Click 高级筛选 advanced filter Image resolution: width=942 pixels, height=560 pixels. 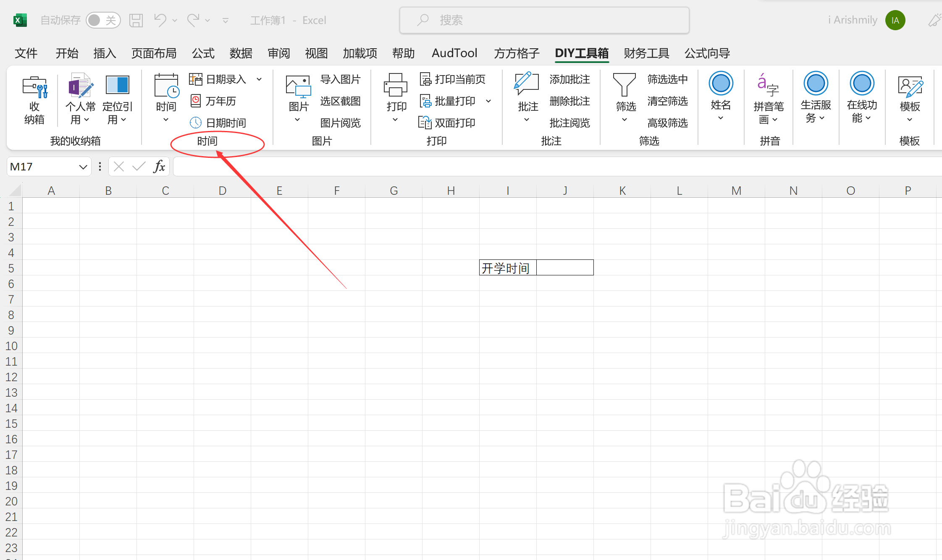click(x=668, y=123)
